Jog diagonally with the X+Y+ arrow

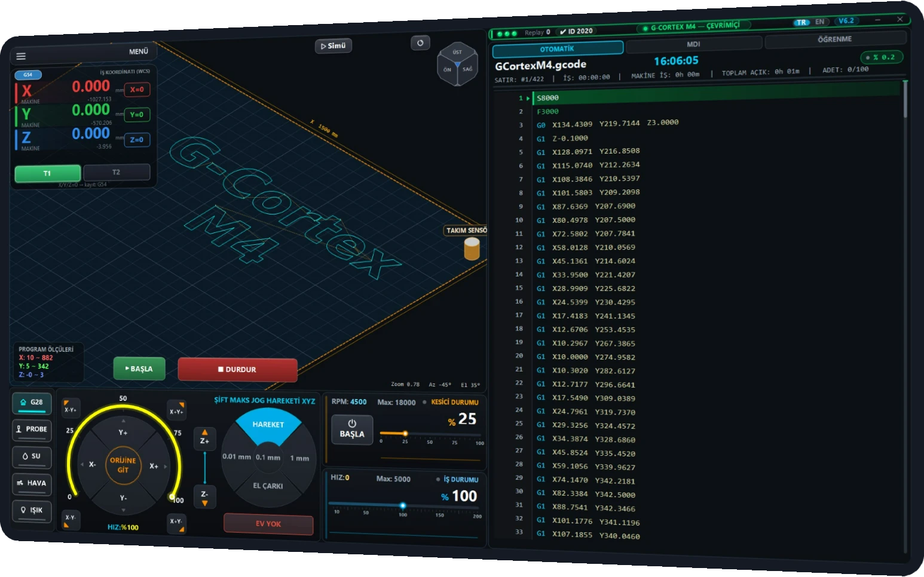pos(176,409)
